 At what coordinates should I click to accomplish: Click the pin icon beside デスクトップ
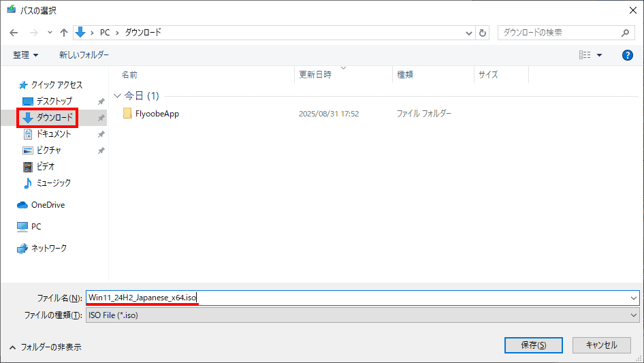pos(101,101)
